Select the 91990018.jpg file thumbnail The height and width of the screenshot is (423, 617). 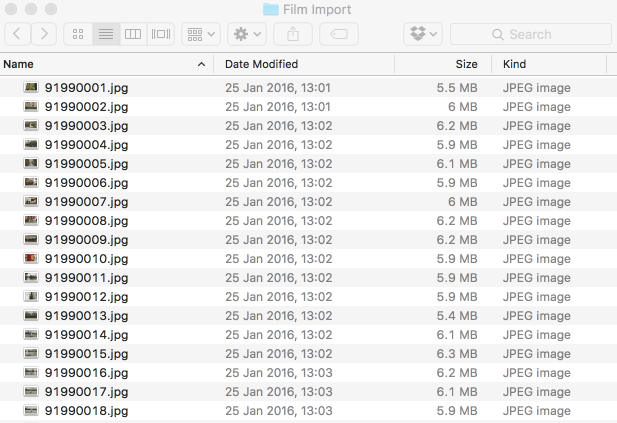click(x=31, y=410)
